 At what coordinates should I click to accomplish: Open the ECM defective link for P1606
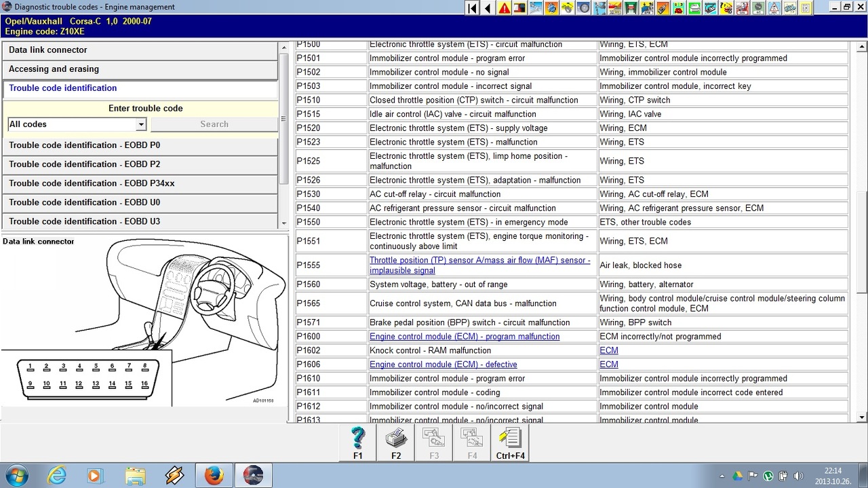443,364
